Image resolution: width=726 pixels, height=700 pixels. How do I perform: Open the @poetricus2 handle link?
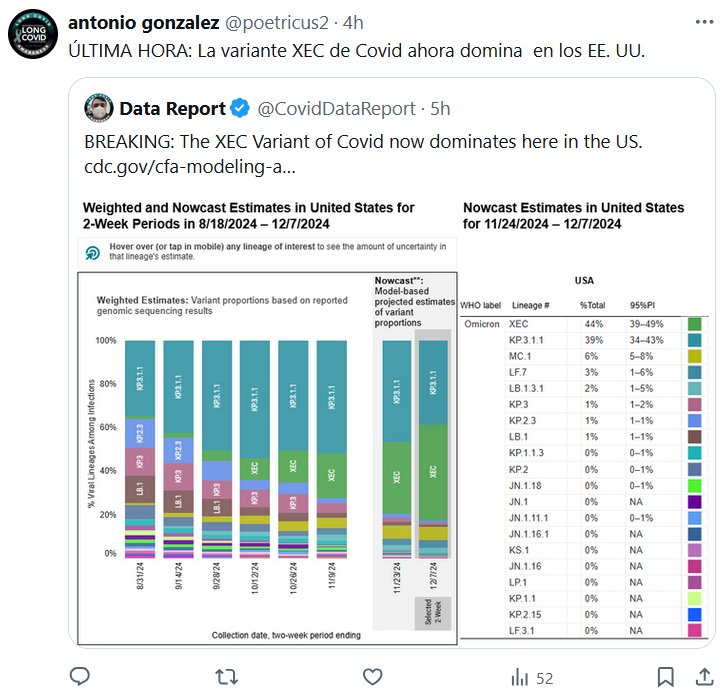tap(262, 21)
